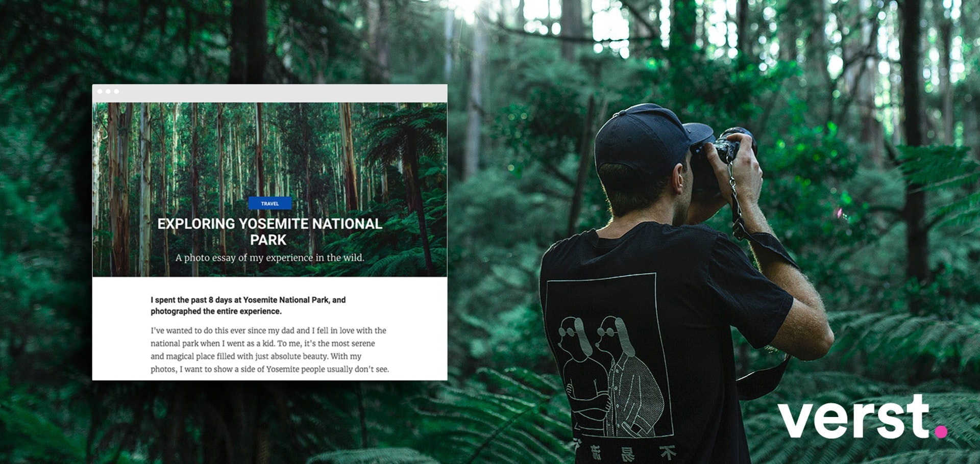980x464 pixels.
Task: Click the body paragraph starting with I've wanted
Action: click(x=269, y=350)
